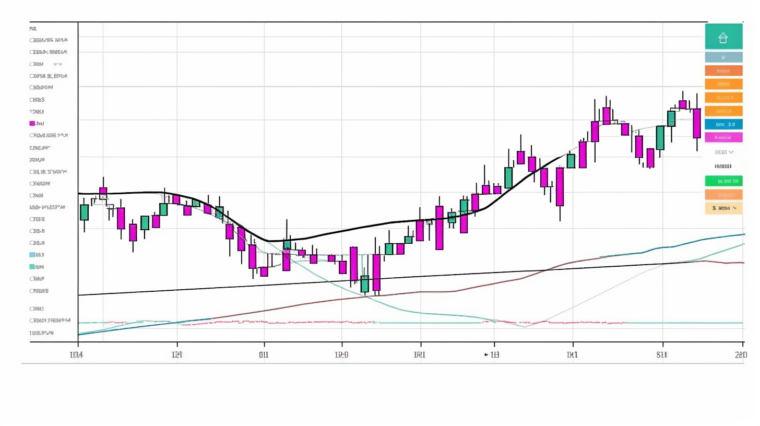The width and height of the screenshot is (760, 426).
Task: Click the first time axis label at left
Action: (75, 355)
